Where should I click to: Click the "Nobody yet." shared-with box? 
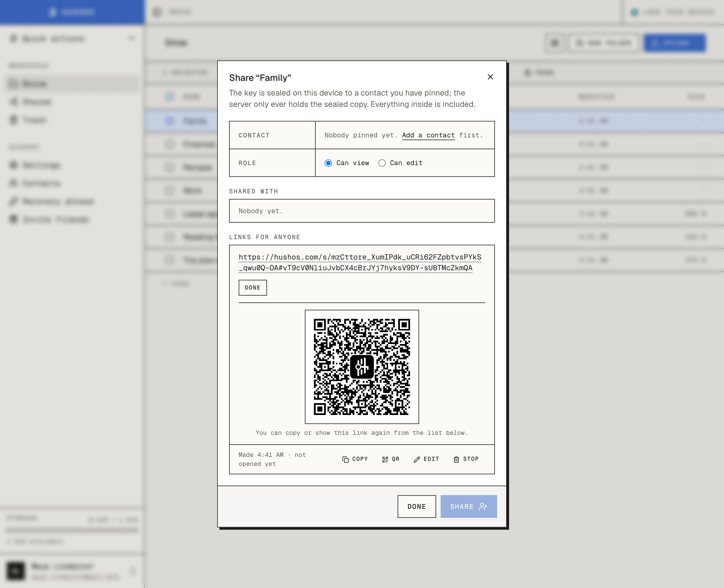pos(361,211)
